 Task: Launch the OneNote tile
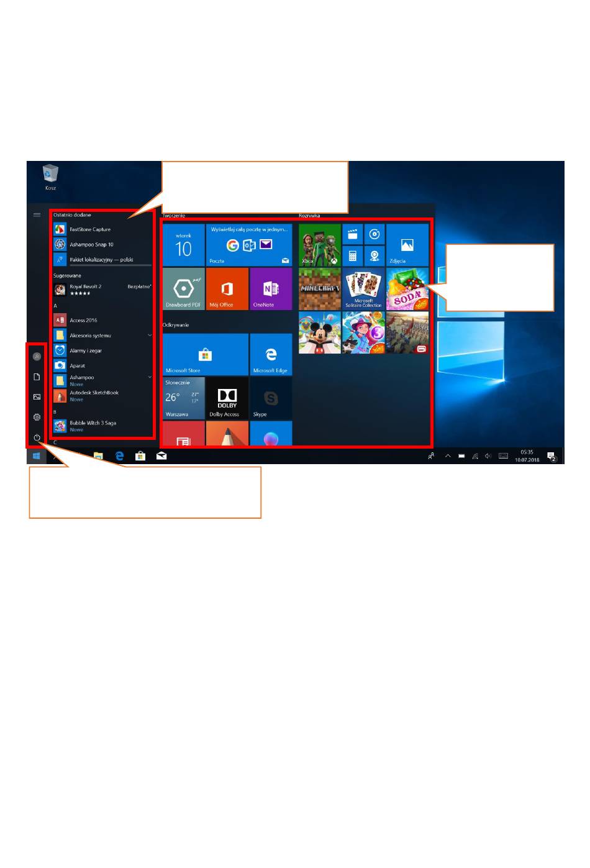coord(271,289)
